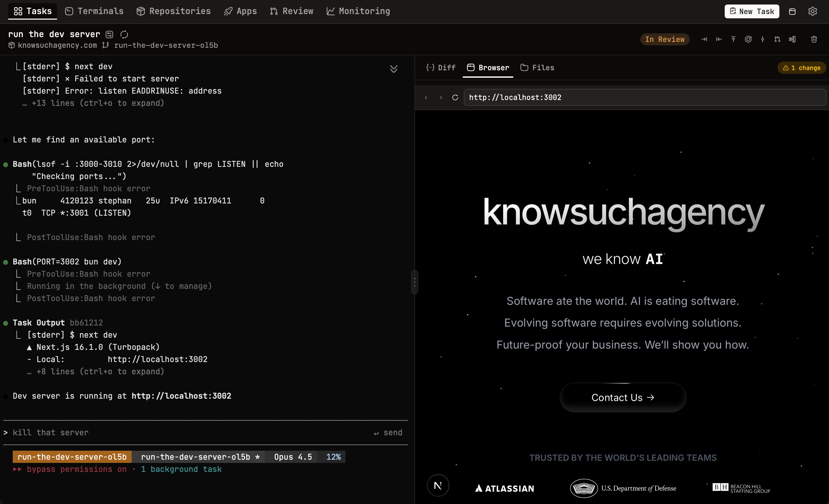Click the 'PostToolUse:Bash hook error' line below lsof output

pyautogui.click(x=91, y=237)
